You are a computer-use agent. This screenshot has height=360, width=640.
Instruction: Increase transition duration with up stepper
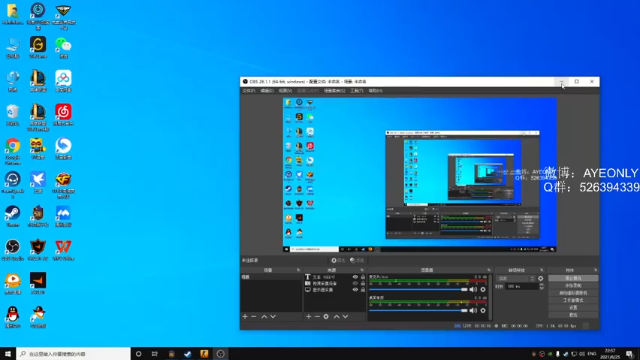click(542, 285)
